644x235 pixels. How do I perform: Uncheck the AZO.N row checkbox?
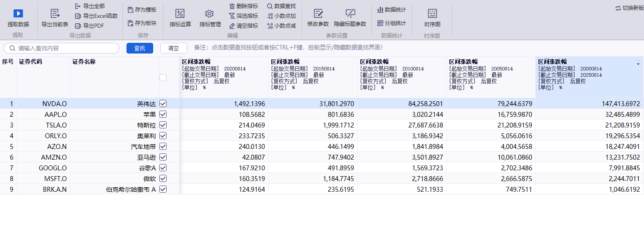pos(163,146)
